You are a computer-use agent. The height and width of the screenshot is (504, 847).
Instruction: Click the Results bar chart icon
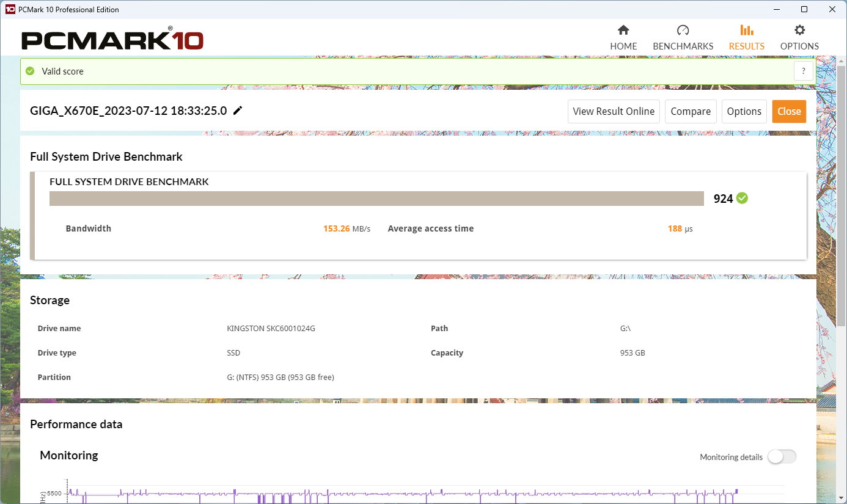coord(746,30)
